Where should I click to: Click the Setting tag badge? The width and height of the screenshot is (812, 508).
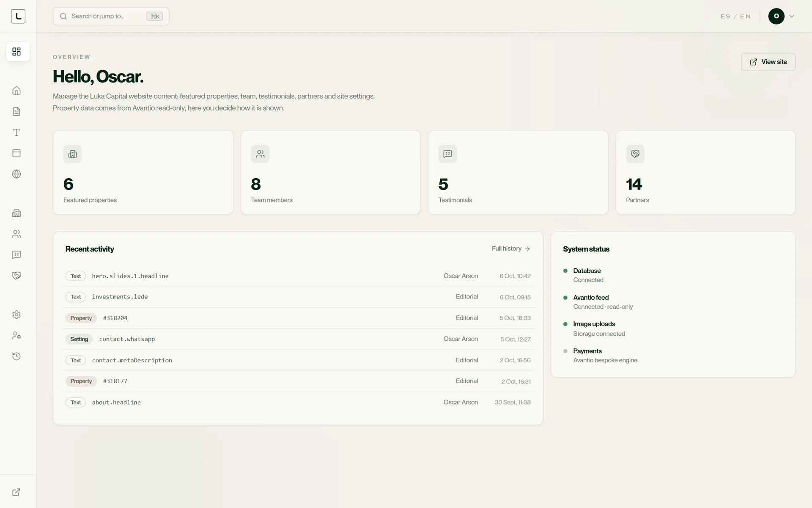(x=79, y=339)
